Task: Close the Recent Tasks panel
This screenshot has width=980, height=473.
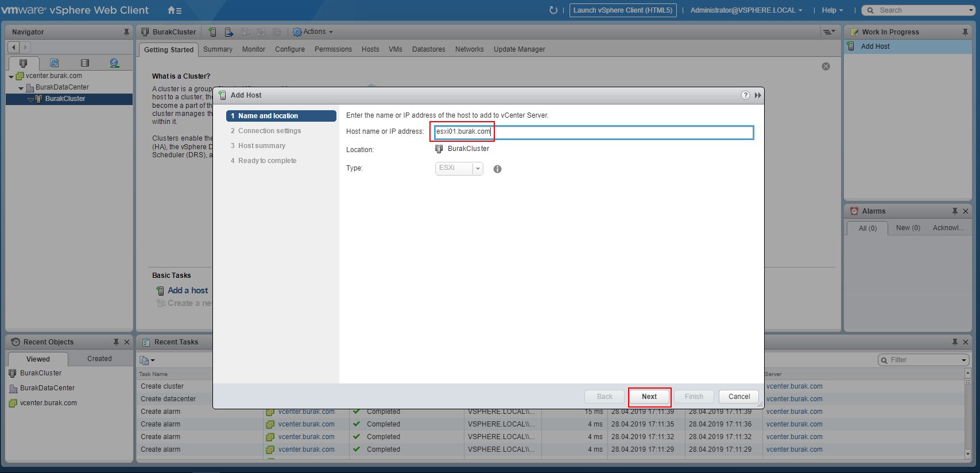Action: click(966, 342)
